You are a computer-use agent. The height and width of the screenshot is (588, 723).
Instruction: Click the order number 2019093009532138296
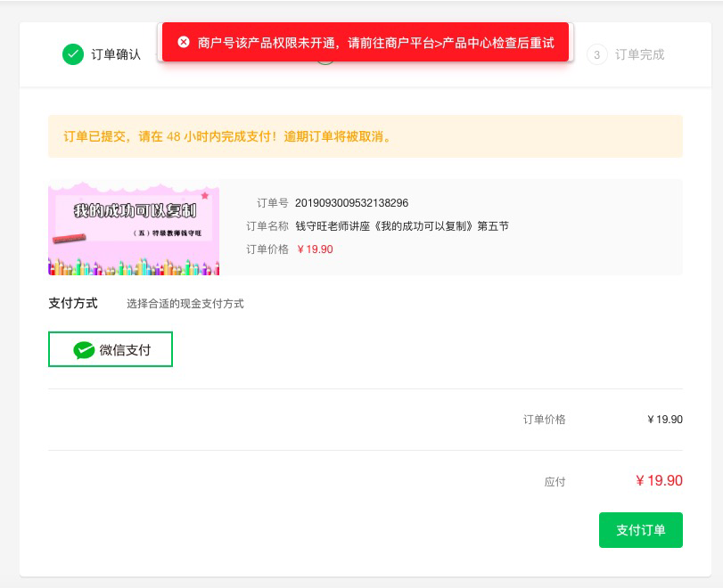351,203
